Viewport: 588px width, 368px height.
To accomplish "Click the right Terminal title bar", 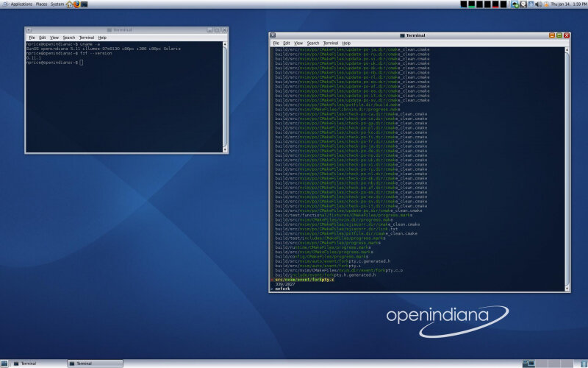I will click(x=412, y=35).
